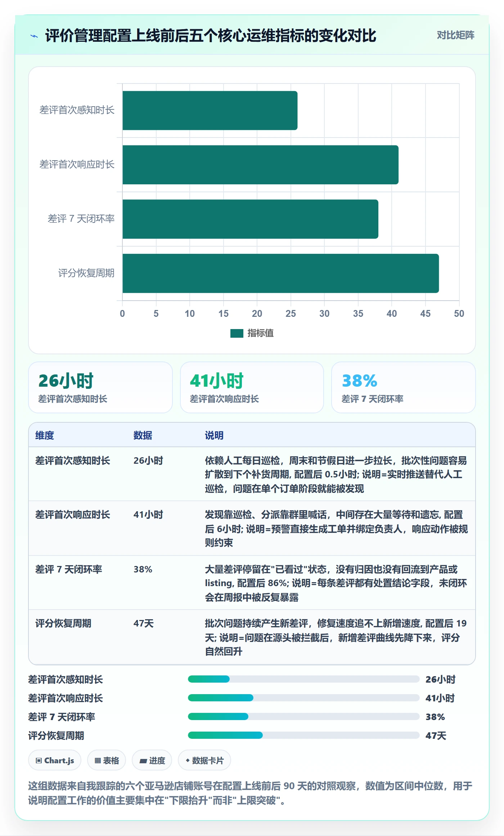
Task: Click the 26小时 data card
Action: tap(100, 387)
